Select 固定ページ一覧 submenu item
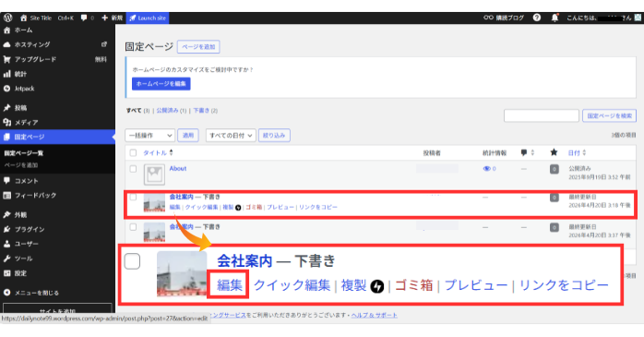 23,153
